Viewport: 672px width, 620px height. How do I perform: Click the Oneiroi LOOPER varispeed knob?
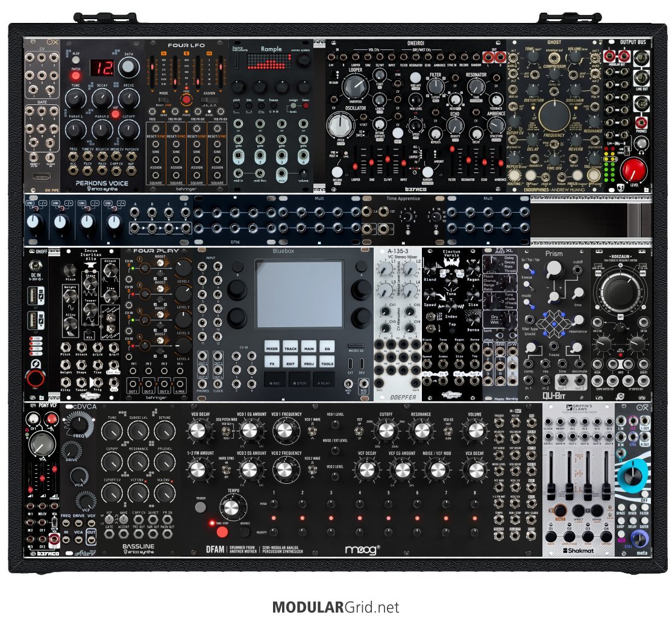[355, 86]
